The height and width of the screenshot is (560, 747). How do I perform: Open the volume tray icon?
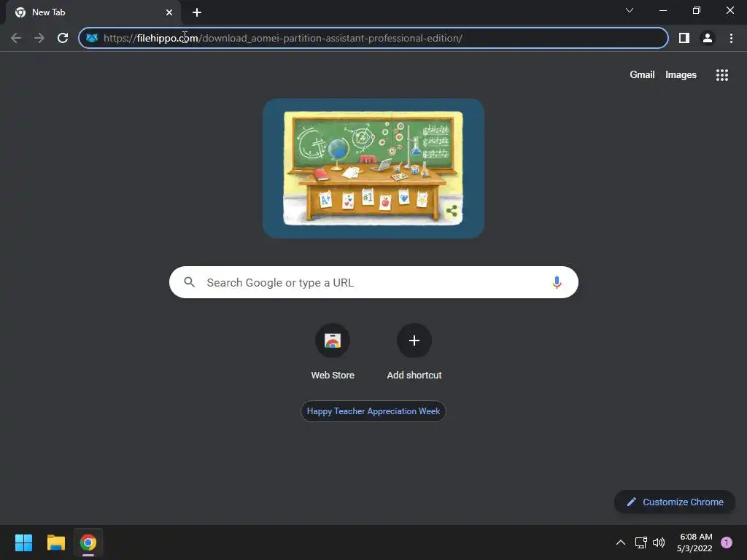point(659,542)
